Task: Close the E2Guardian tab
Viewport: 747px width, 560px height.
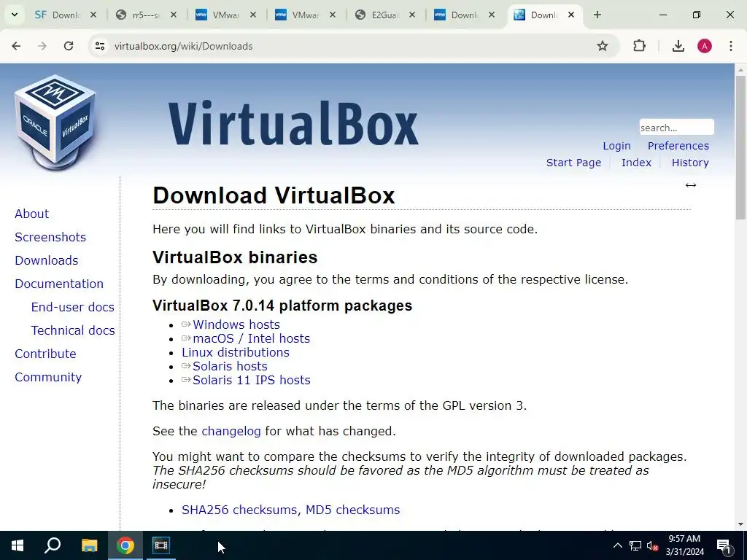Action: (x=412, y=15)
